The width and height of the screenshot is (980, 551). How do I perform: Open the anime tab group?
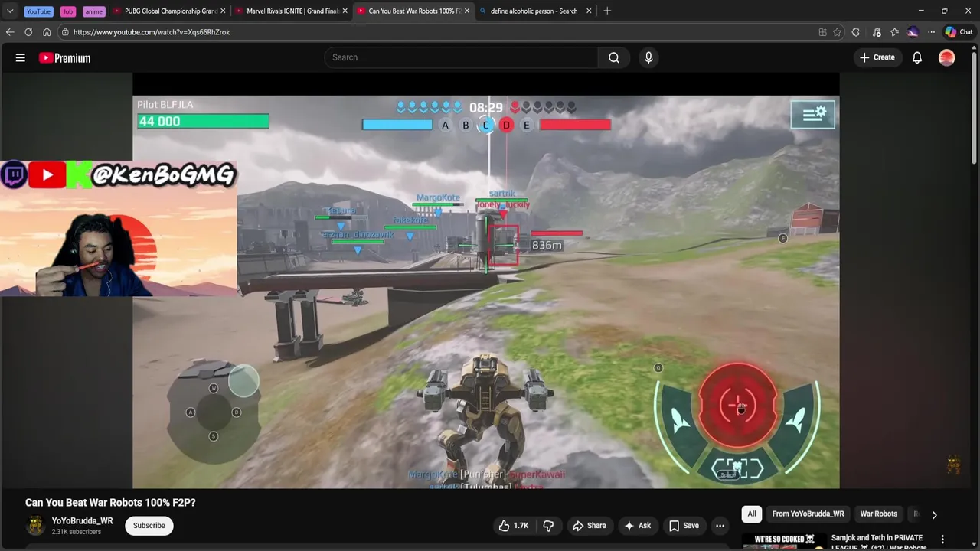point(93,11)
